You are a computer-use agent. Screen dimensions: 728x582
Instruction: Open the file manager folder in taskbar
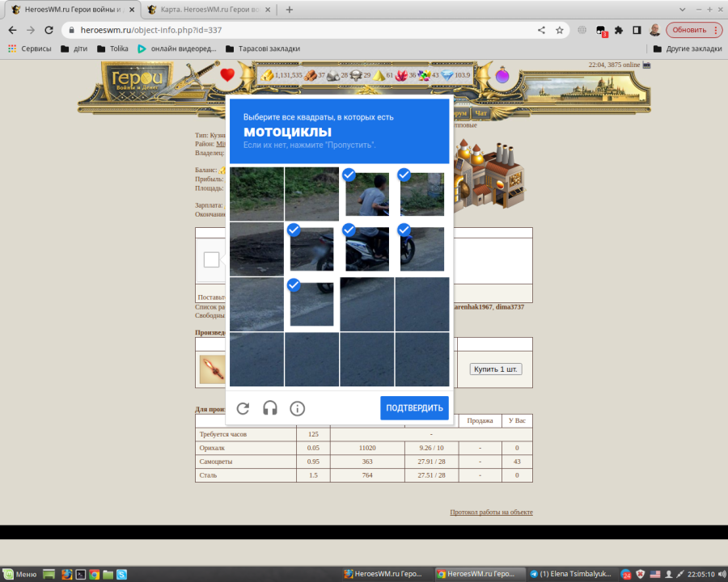pyautogui.click(x=108, y=575)
